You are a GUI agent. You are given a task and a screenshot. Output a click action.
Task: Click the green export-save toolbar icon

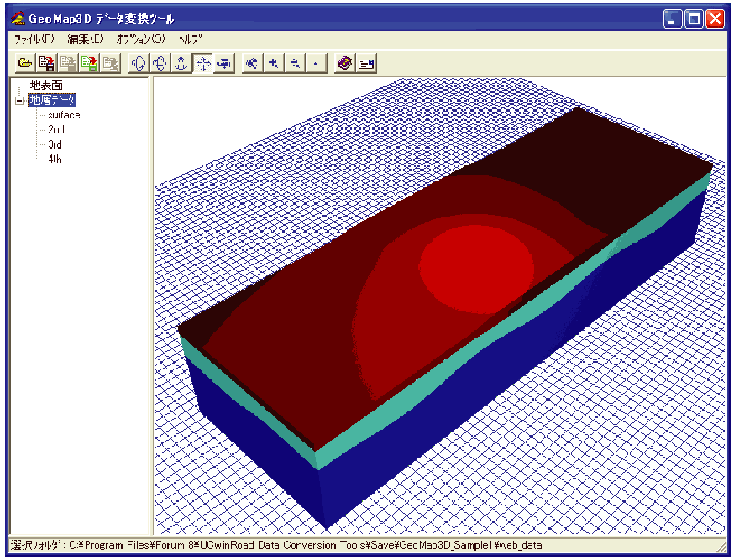pos(89,63)
